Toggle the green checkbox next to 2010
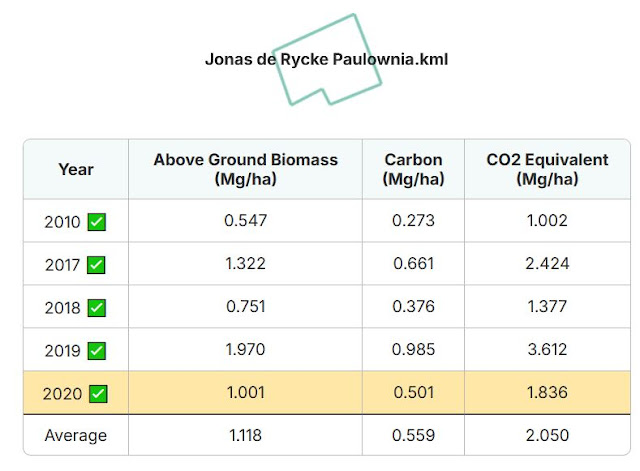This screenshot has width=640, height=471. pos(97,222)
